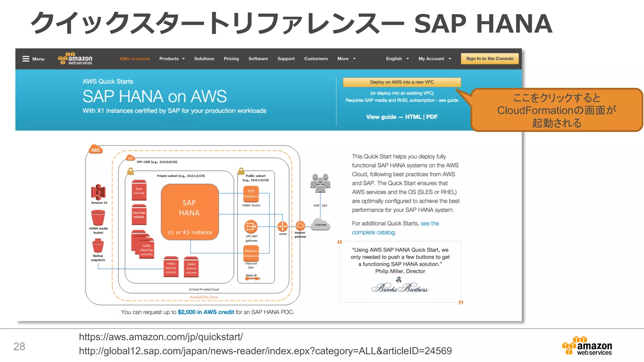The height and width of the screenshot is (362, 644).
Task: Click the HANA media bucket icon
Action: click(x=98, y=218)
